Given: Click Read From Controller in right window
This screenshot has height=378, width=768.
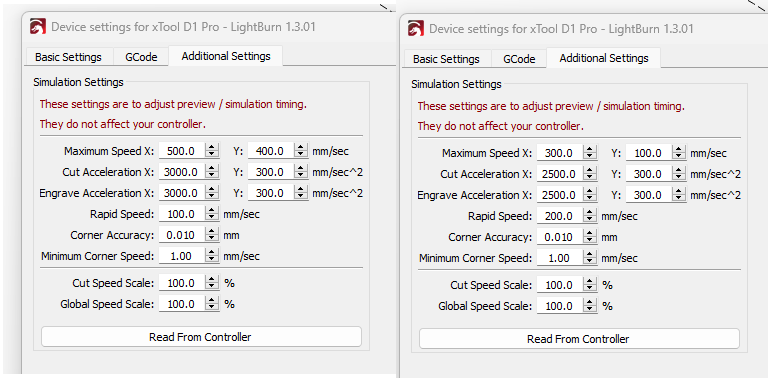Looking at the screenshot, I should 579,339.
